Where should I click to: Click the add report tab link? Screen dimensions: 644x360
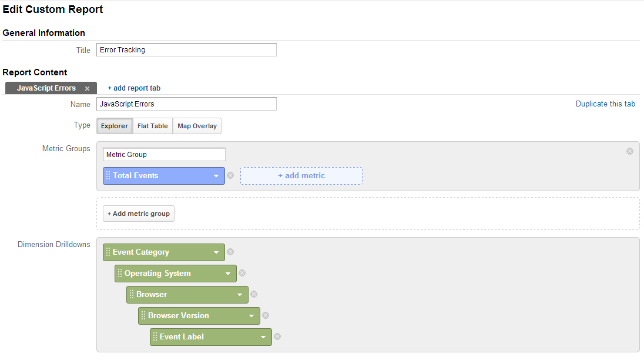point(134,88)
